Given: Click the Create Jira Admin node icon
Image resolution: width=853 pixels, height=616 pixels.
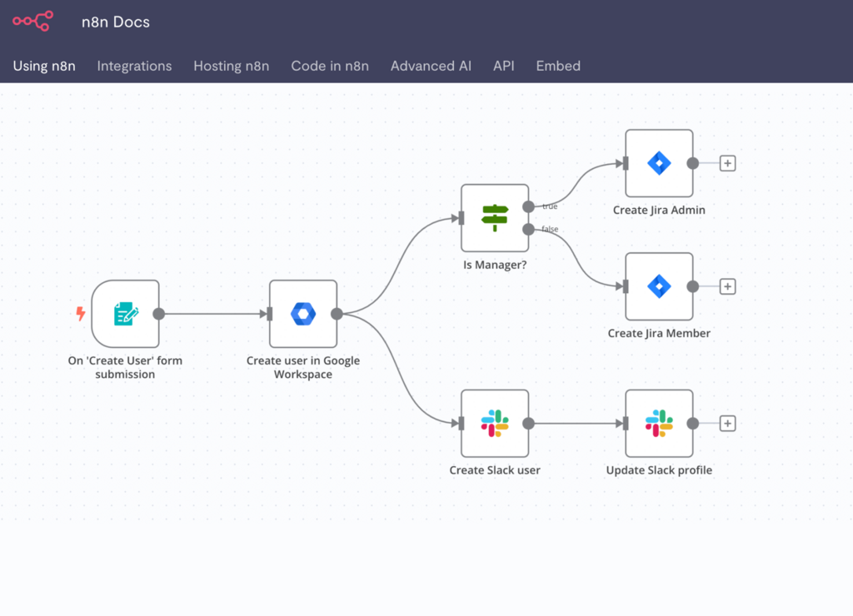Looking at the screenshot, I should pos(659,163).
